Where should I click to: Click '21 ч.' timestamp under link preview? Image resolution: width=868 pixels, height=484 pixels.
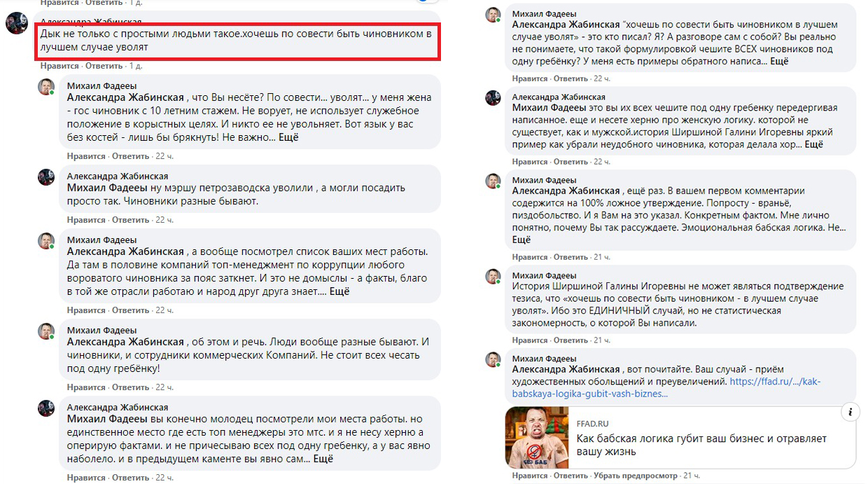(692, 476)
